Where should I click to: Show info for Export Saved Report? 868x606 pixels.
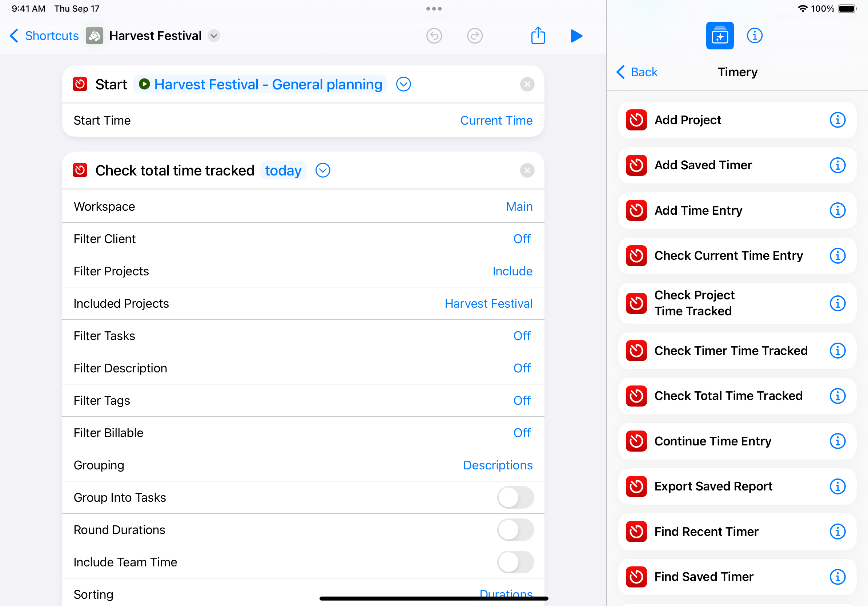coord(837,486)
